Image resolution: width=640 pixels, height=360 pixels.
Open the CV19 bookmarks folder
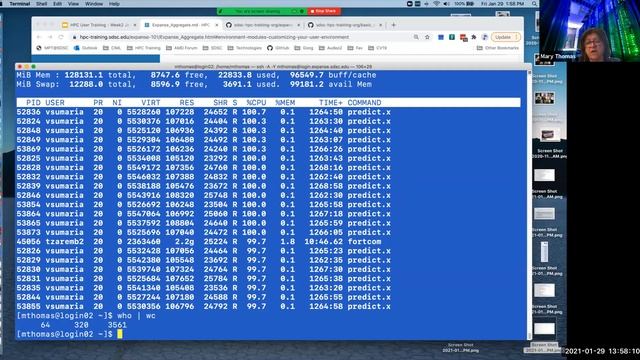click(378, 48)
